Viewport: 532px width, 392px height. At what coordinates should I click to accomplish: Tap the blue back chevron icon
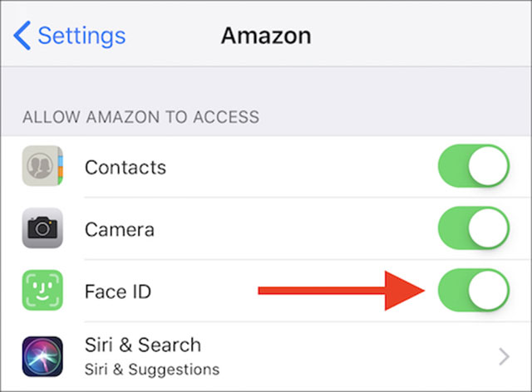pyautogui.click(x=22, y=36)
